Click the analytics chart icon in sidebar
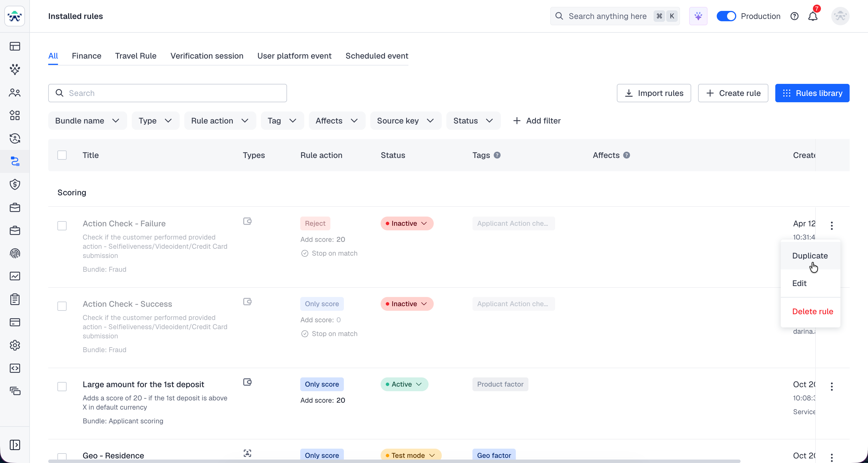The width and height of the screenshot is (868, 463). (15, 276)
